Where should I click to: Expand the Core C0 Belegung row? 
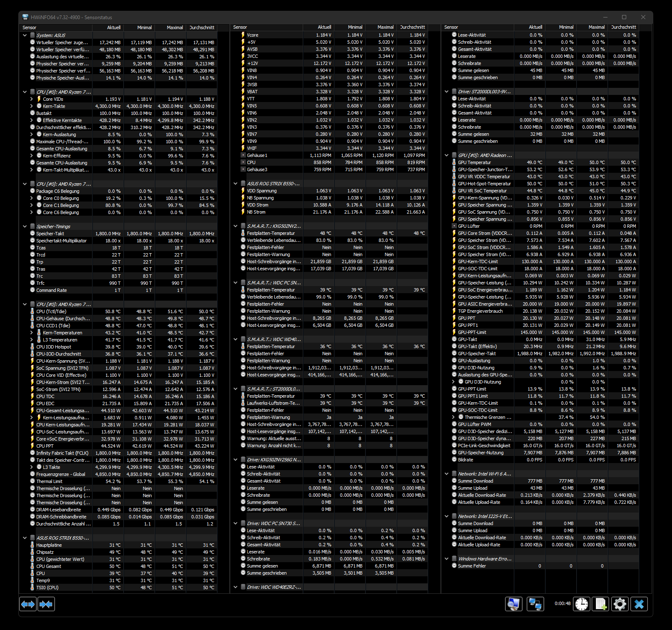[32, 198]
